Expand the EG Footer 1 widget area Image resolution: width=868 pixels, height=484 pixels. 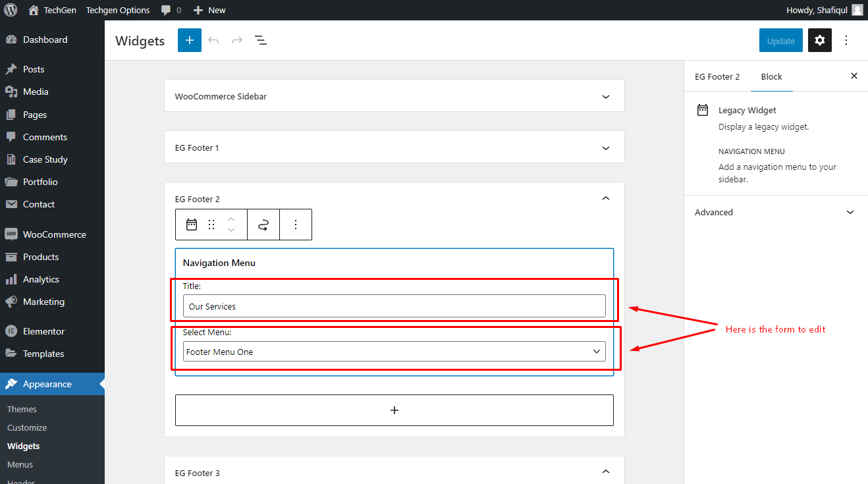click(x=394, y=148)
